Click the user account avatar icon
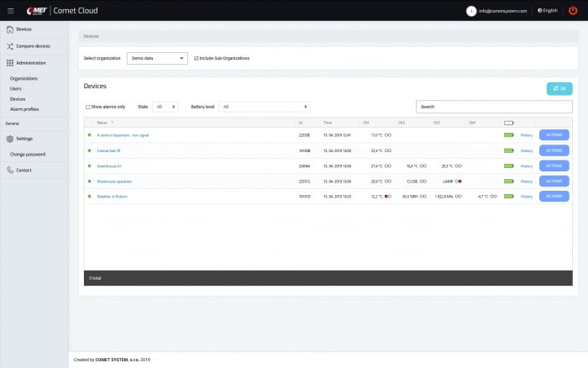The width and height of the screenshot is (588, 368). [472, 10]
